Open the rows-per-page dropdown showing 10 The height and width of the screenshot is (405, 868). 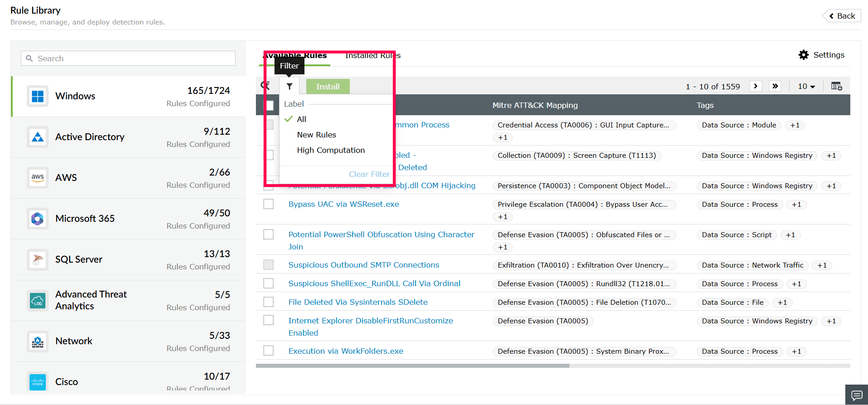pos(806,86)
